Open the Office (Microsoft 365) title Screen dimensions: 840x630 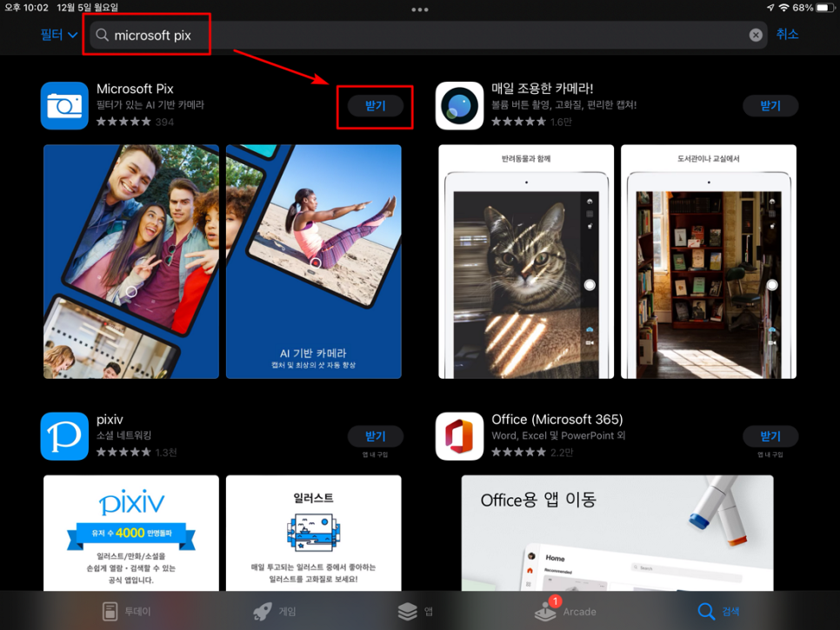coord(557,419)
